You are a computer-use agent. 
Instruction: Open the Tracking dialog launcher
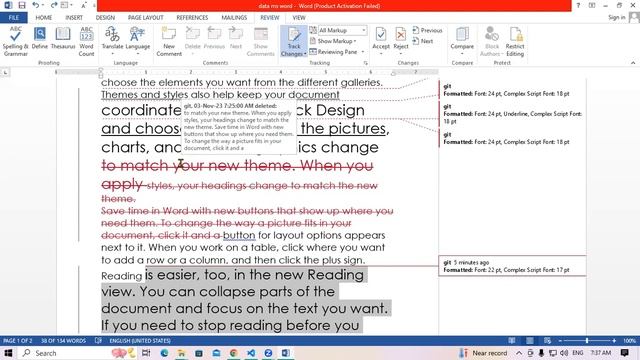tap(365, 63)
